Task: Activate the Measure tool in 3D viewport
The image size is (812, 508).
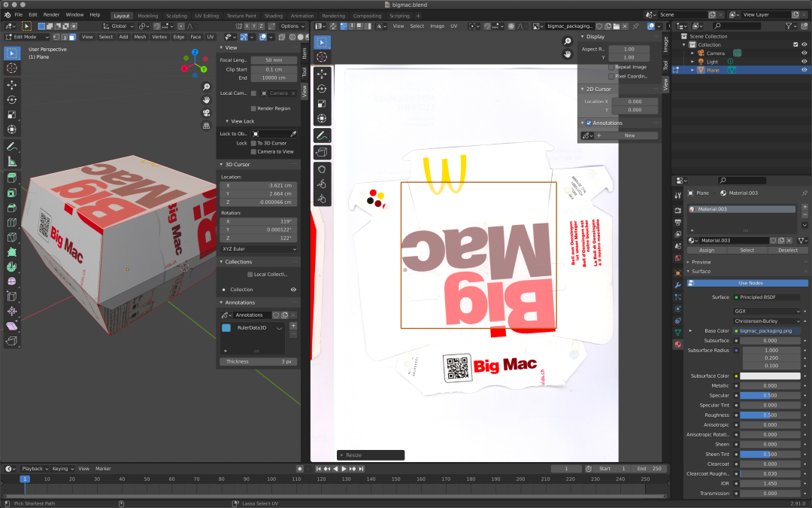Action: (12, 162)
